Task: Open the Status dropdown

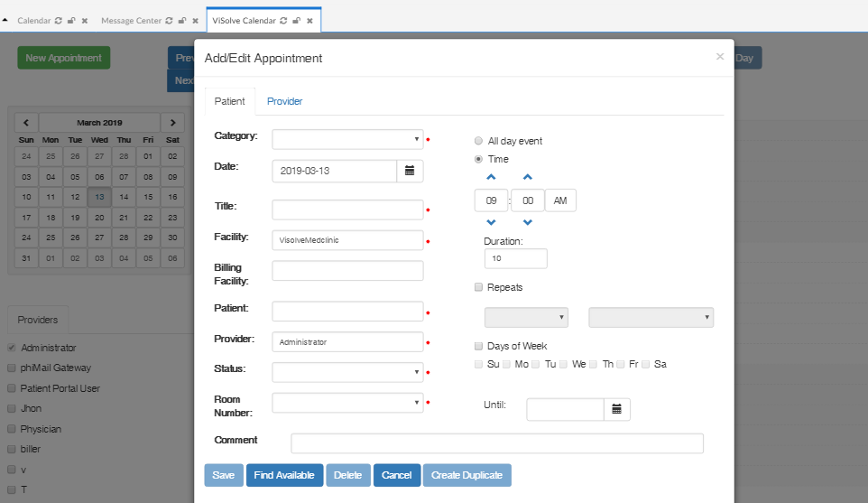Action: tap(347, 372)
